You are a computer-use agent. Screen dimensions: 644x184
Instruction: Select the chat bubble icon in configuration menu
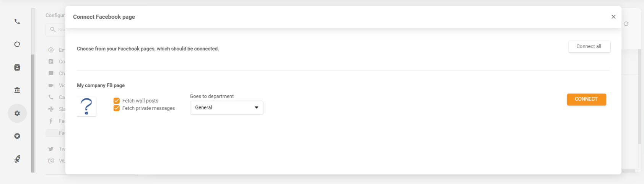[x=51, y=73]
